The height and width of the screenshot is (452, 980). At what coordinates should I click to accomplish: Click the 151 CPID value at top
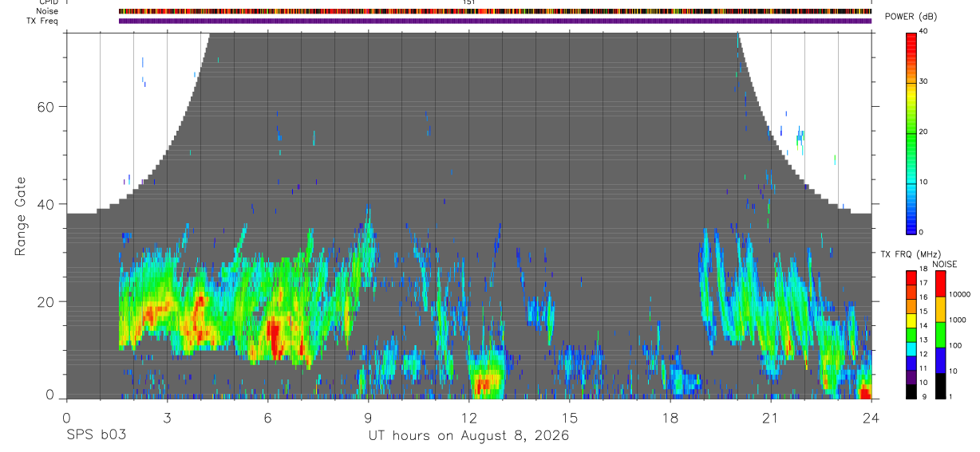[x=469, y=3]
